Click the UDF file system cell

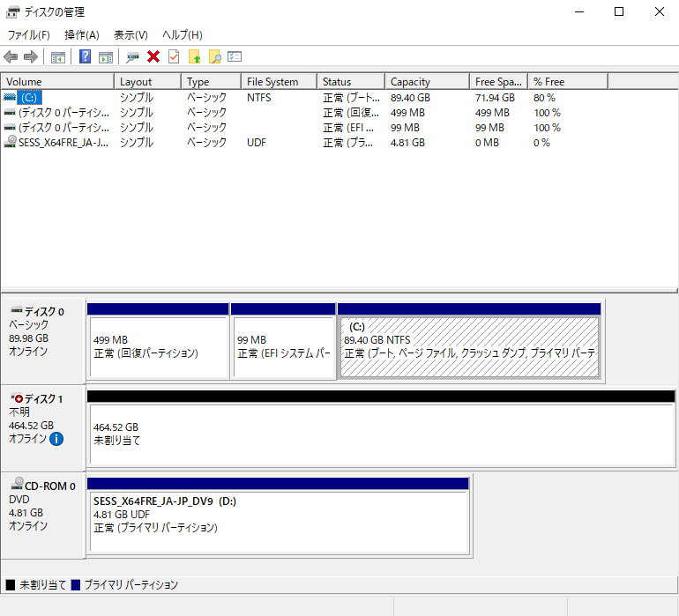(257, 143)
